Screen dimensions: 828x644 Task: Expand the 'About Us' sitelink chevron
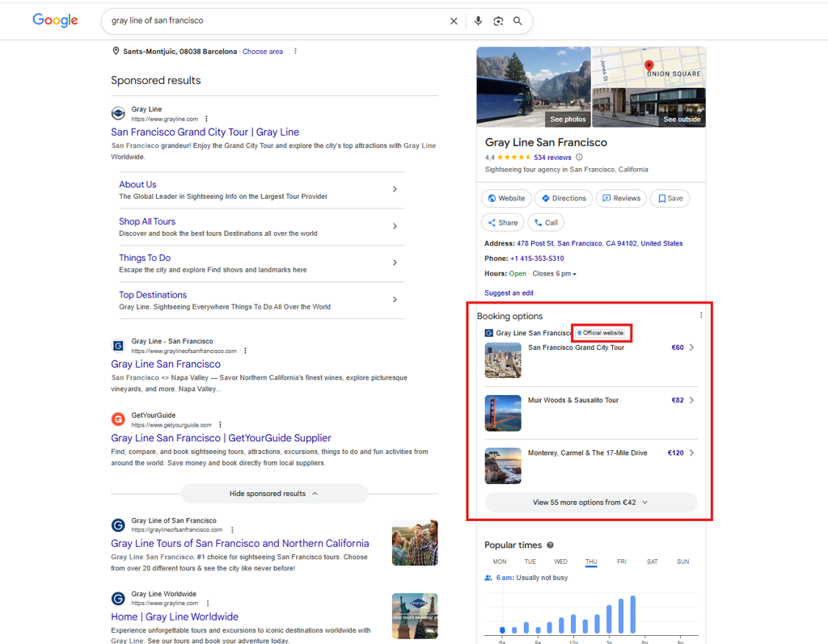point(395,189)
